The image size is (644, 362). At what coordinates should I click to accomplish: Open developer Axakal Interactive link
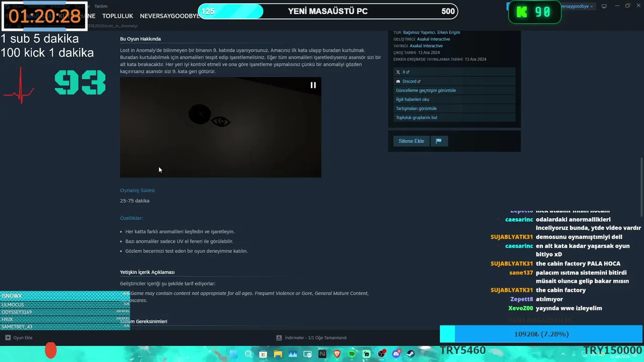coord(434,39)
